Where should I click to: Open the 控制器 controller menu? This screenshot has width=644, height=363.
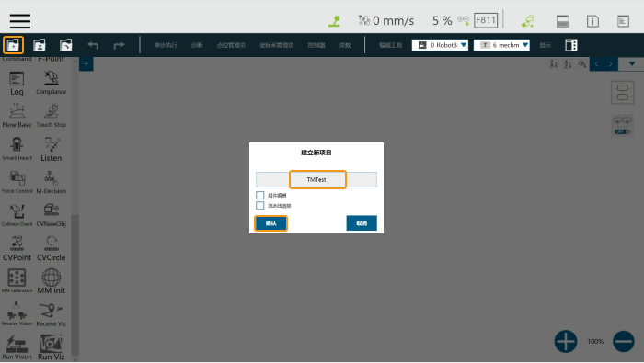tap(316, 45)
